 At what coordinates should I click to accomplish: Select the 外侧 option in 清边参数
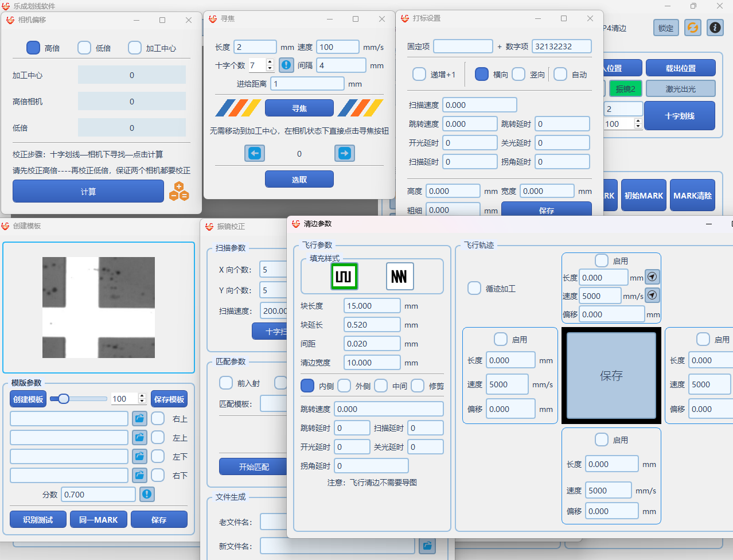[x=344, y=386]
